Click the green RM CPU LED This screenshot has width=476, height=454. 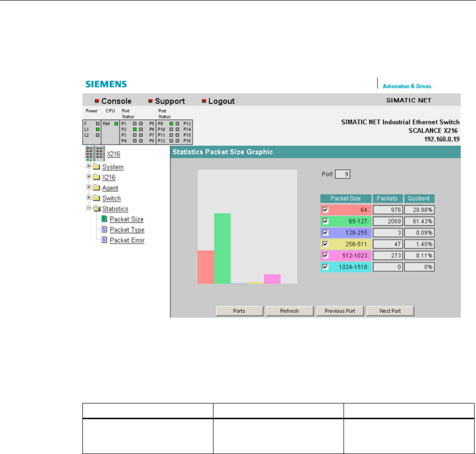[x=116, y=124]
